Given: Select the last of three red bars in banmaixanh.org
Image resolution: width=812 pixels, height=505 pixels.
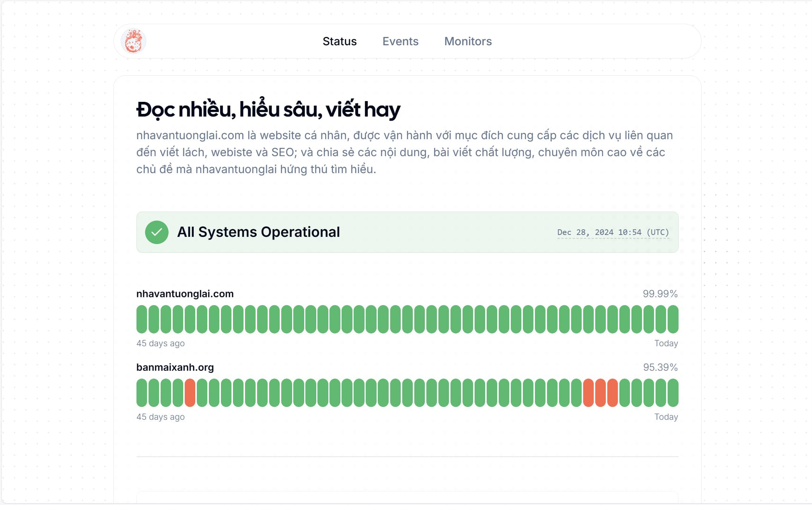Looking at the screenshot, I should pos(613,393).
